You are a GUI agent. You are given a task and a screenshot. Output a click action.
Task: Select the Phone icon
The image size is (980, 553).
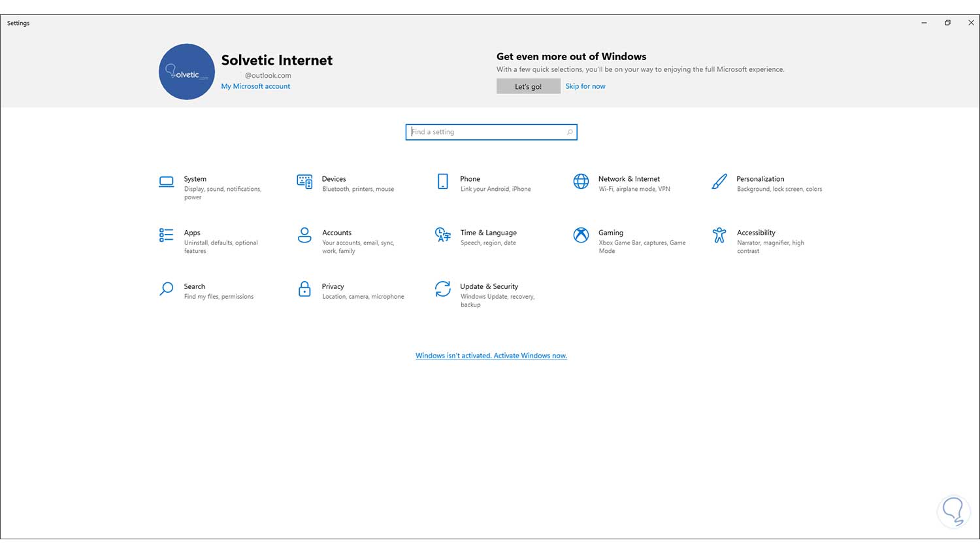tap(443, 182)
